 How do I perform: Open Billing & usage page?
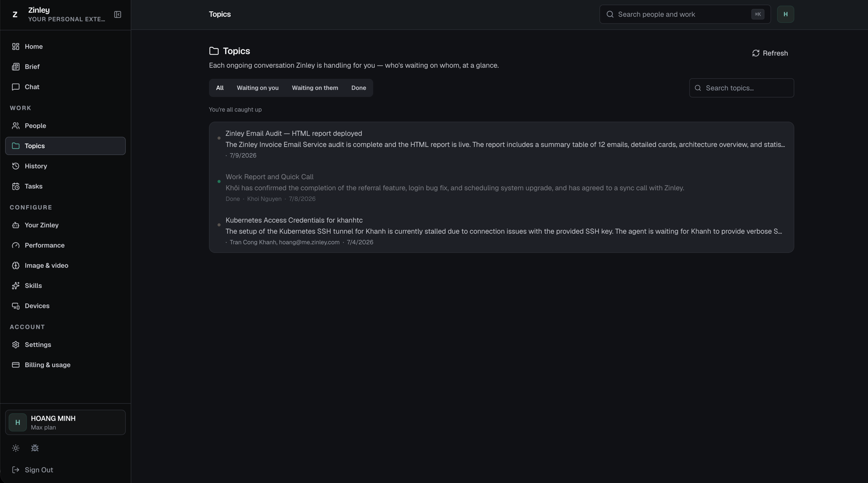[65, 365]
